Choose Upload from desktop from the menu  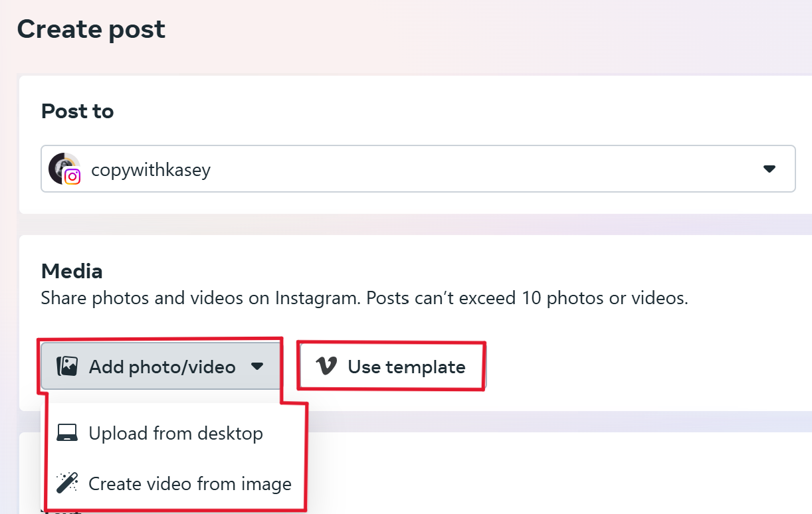(x=176, y=433)
